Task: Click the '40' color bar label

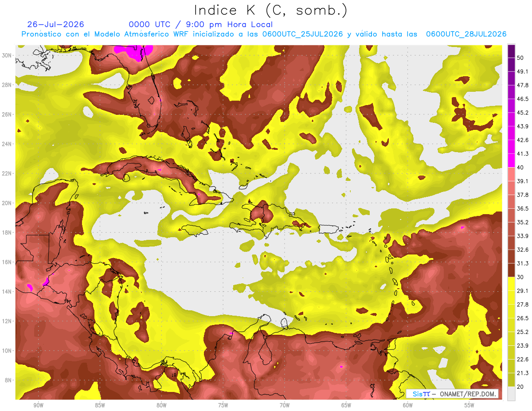Action: (521, 168)
